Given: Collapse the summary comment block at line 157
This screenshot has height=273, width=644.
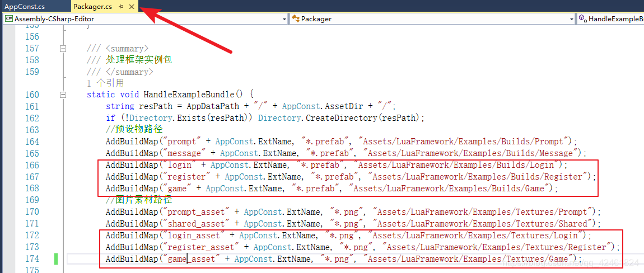Looking at the screenshot, I should coord(63,49).
